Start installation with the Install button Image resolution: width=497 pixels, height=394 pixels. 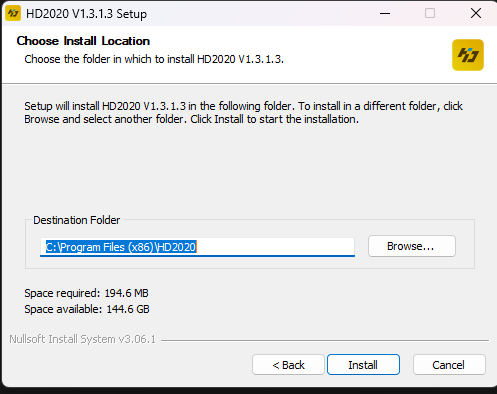pos(363,365)
